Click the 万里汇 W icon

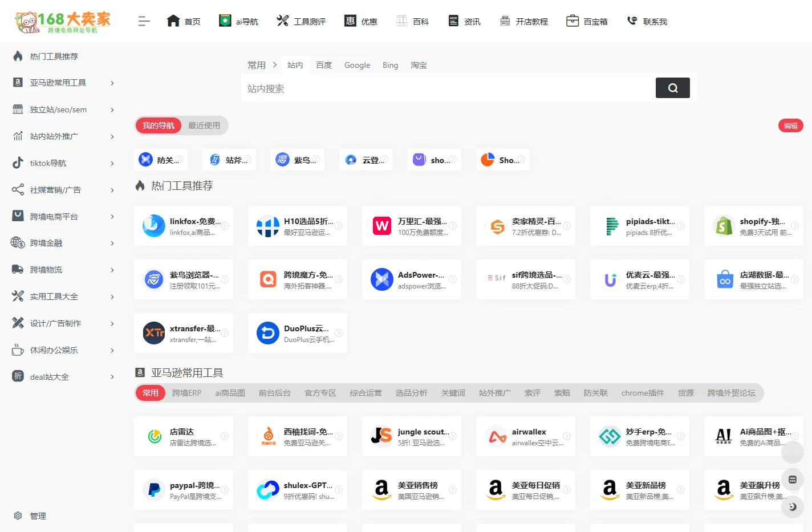(382, 226)
